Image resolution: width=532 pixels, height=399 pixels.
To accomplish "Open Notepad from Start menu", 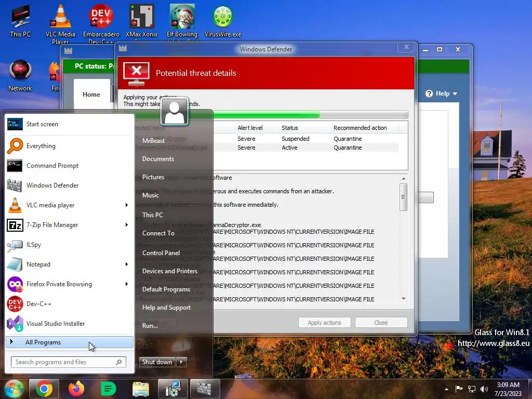I will tap(64, 264).
